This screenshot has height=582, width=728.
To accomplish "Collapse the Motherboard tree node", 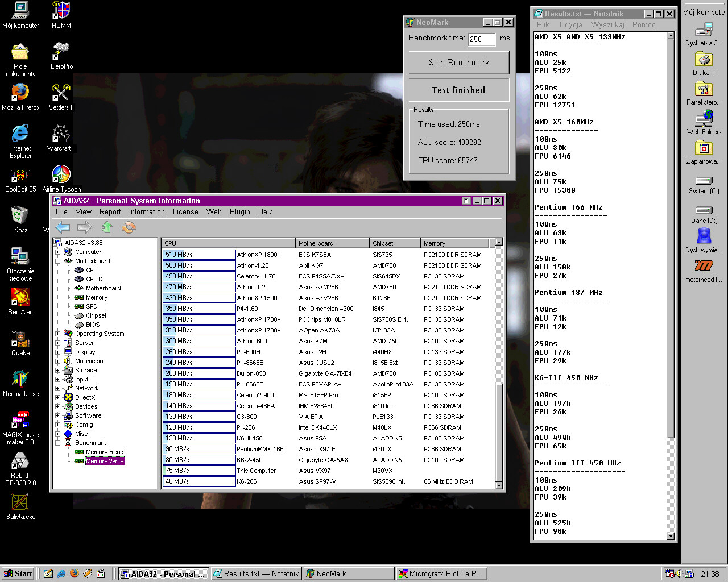I will click(57, 261).
